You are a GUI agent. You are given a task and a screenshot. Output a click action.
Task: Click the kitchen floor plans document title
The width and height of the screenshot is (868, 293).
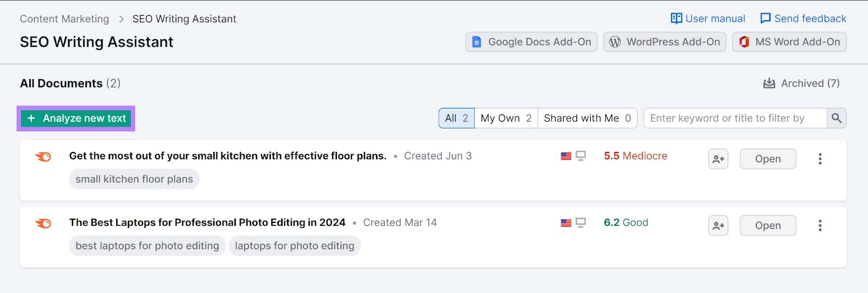click(x=228, y=156)
